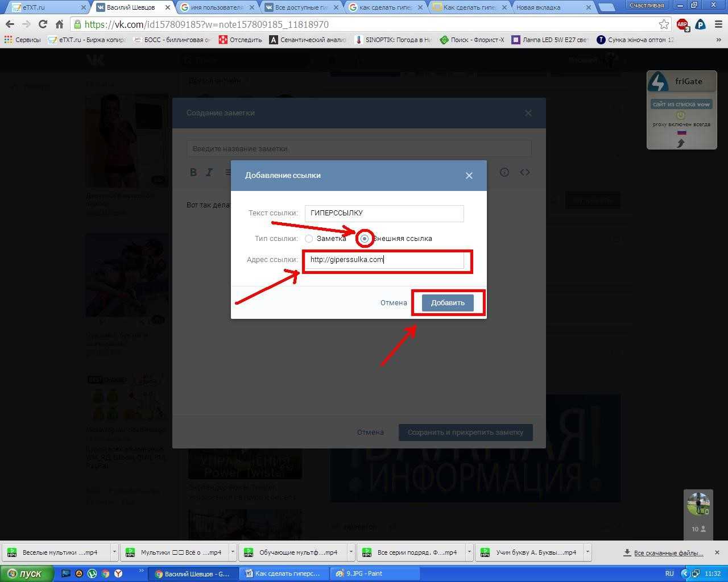This screenshot has height=582, width=728.
Task: Switch to the eTXT.ru browser tab
Action: (x=44, y=7)
